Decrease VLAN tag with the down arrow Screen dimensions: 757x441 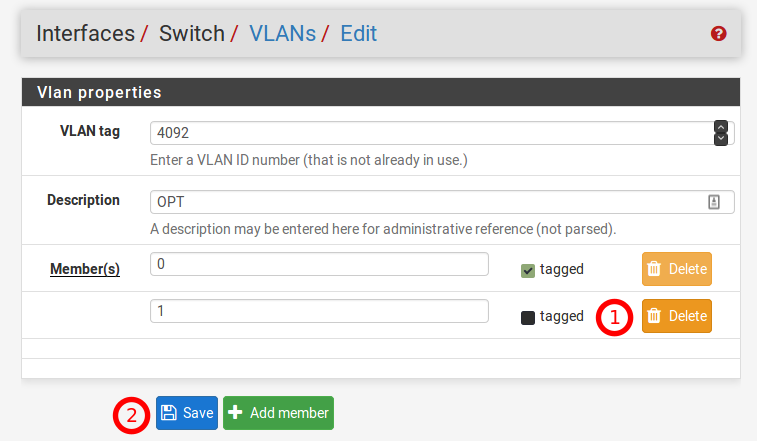point(720,139)
